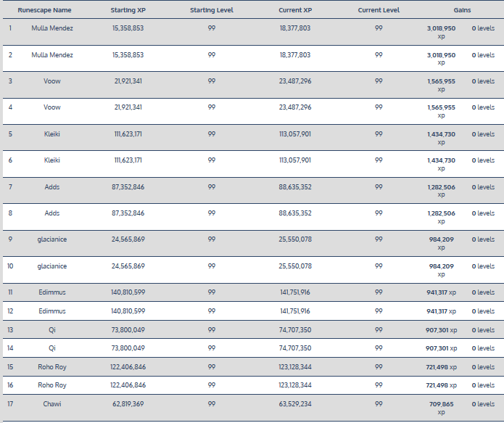This screenshot has width=504, height=423.
Task: Click the Voow name in row 3
Action: (x=52, y=81)
